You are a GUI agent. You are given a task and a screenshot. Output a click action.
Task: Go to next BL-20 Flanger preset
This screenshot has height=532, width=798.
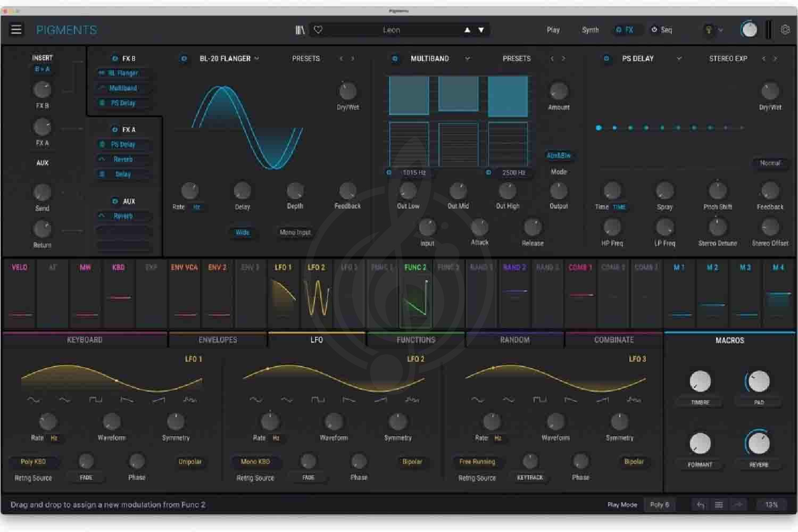coord(352,59)
